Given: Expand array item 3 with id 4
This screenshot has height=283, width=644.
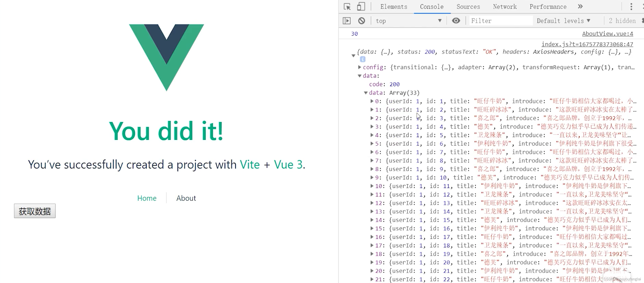Looking at the screenshot, I should click(x=372, y=126).
